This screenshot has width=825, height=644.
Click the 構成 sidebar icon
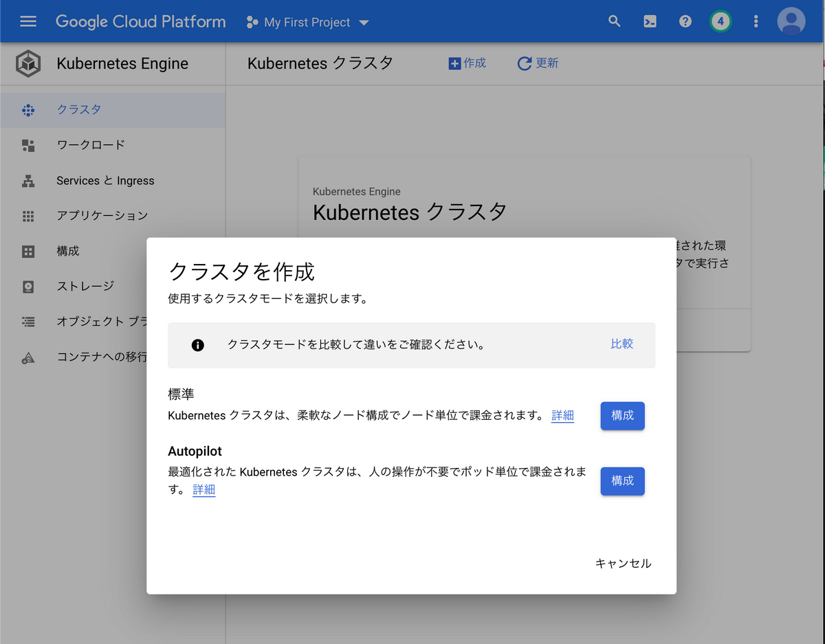pos(28,251)
